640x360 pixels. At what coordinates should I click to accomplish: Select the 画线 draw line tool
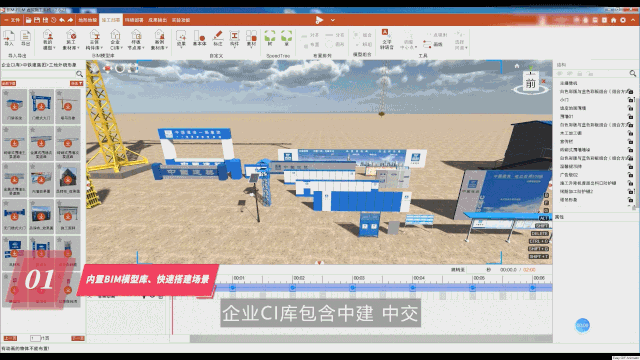433,44
